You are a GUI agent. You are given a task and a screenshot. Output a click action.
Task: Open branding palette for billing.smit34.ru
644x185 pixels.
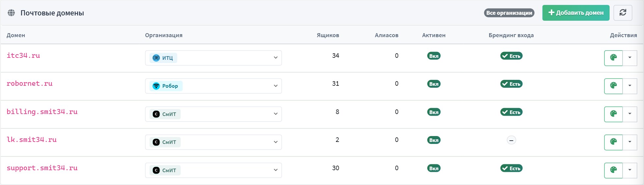(613, 114)
